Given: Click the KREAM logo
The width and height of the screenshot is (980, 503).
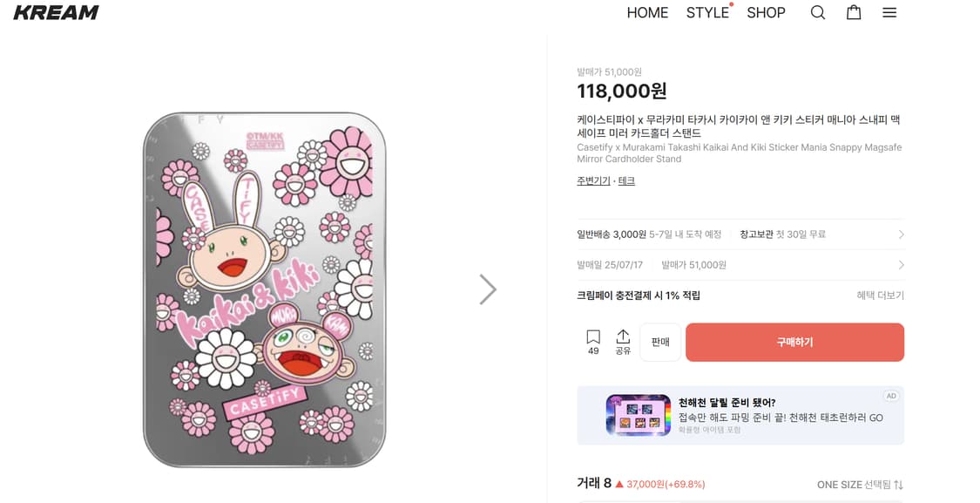Looking at the screenshot, I should click(55, 11).
